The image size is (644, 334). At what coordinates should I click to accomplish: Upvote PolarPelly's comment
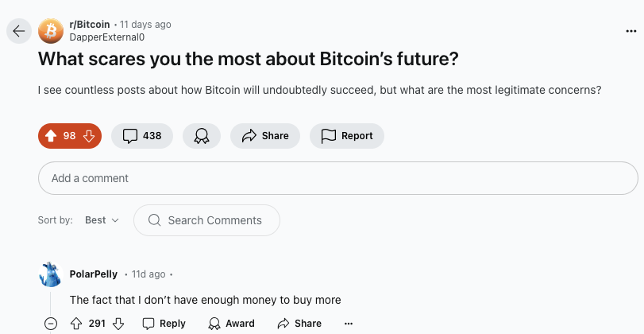[76, 324]
